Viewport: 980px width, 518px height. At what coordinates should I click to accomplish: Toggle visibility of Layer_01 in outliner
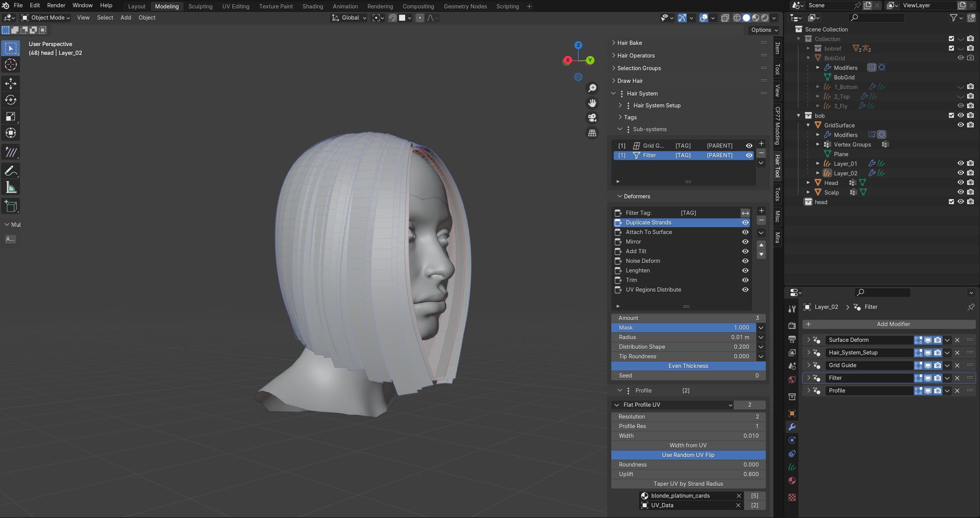tap(960, 163)
